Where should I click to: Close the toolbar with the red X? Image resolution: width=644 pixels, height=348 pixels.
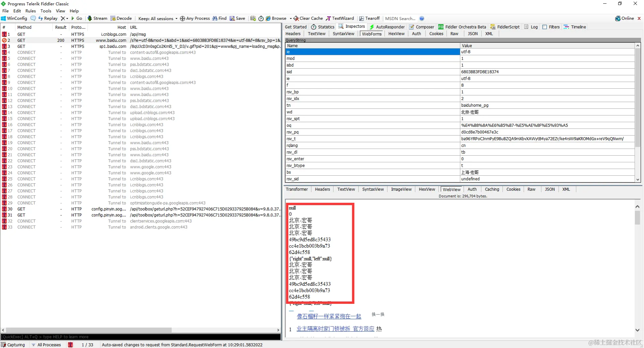click(x=639, y=18)
